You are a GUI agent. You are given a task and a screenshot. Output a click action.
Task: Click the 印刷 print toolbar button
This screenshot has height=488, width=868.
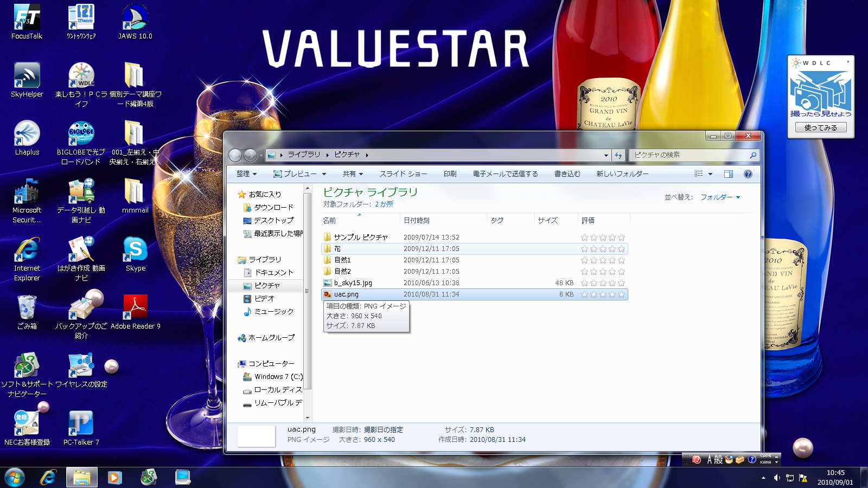(x=450, y=174)
